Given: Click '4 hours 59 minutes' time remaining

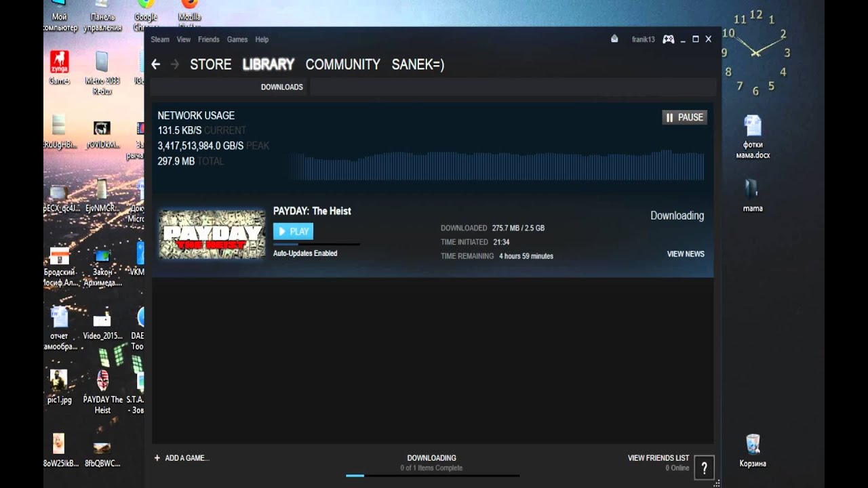Looking at the screenshot, I should point(526,256).
